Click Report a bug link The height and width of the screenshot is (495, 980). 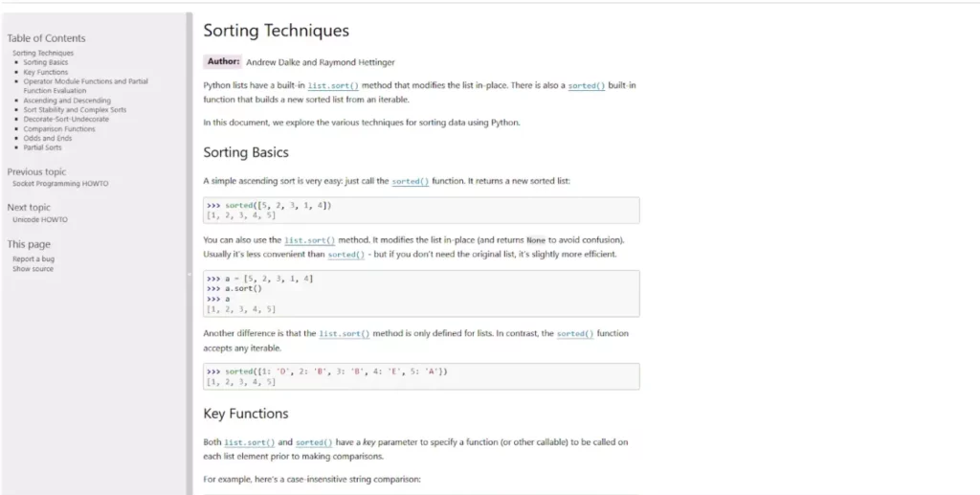coord(33,259)
